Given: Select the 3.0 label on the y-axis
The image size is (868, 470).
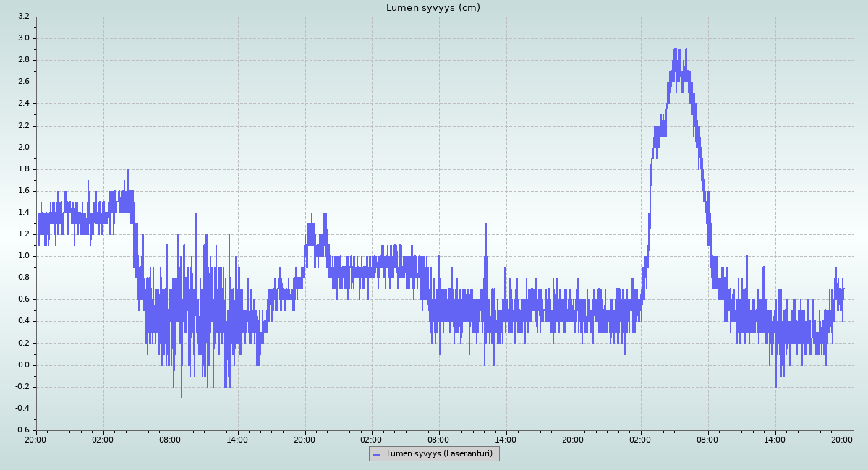Looking at the screenshot, I should [x=23, y=38].
